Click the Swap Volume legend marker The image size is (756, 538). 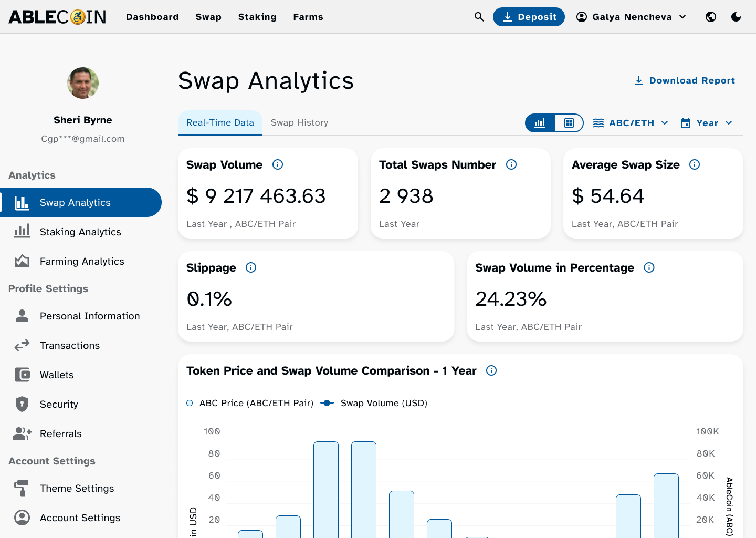[x=327, y=403]
